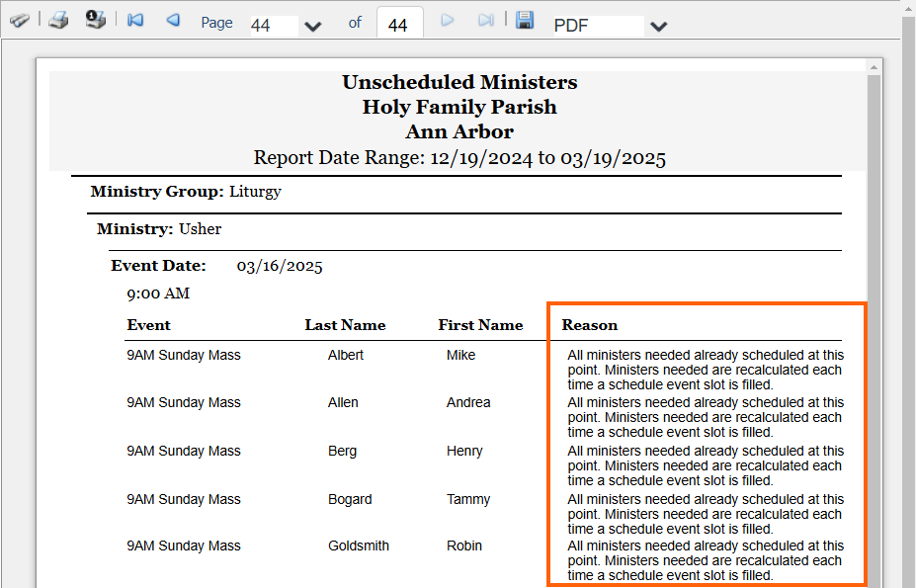Click the 'First Name' column header
The height and width of the screenshot is (588, 916).
tap(481, 325)
